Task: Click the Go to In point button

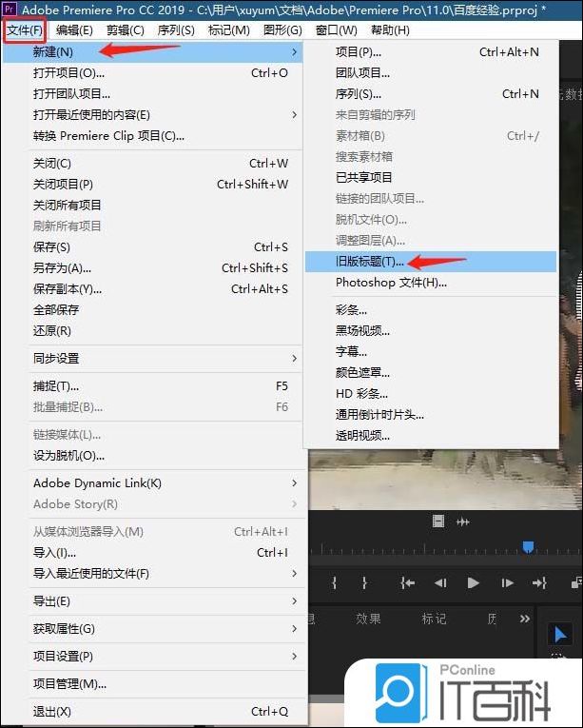Action: click(407, 582)
